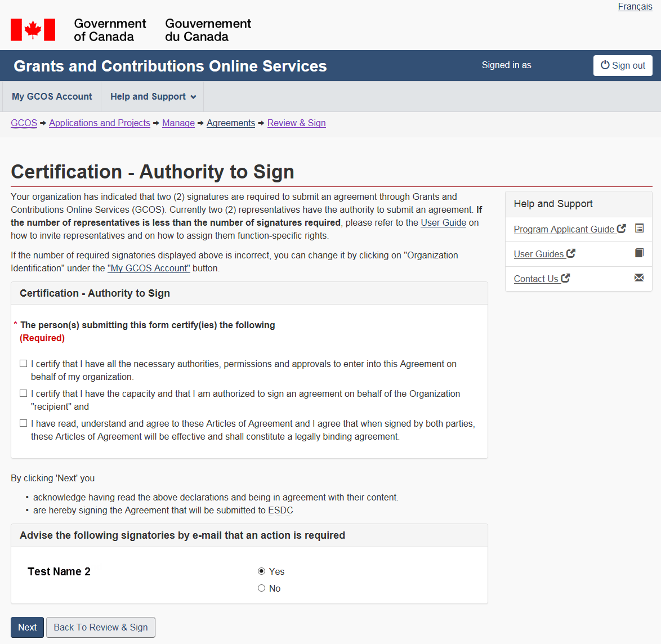
Task: Click the external link icon after Contact Us
Action: click(x=565, y=278)
